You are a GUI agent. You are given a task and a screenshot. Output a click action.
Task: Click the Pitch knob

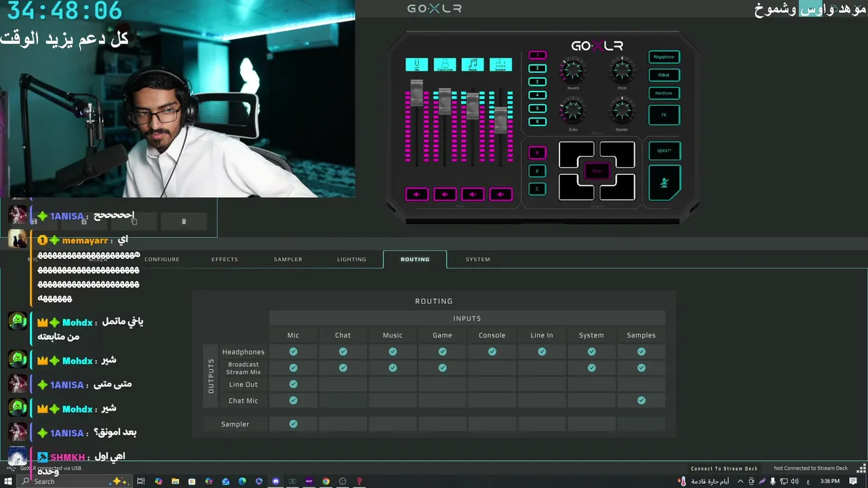point(622,70)
